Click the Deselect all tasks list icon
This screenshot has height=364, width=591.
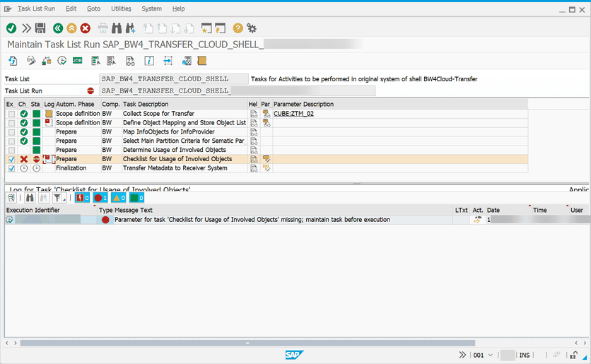111,61
